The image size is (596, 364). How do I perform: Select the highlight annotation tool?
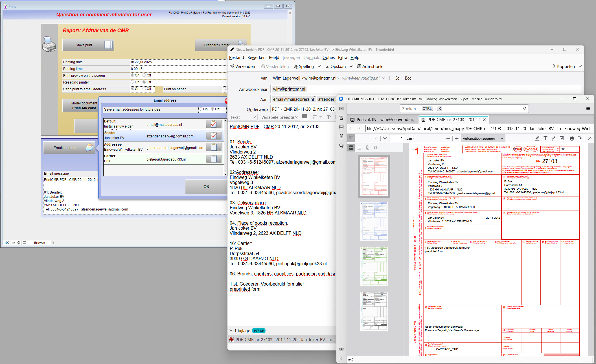coord(537,138)
